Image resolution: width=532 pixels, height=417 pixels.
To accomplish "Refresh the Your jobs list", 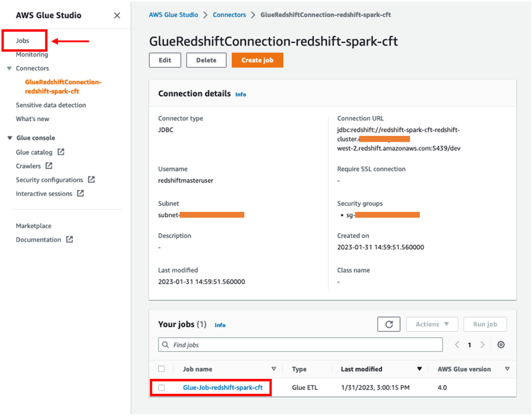I will pyautogui.click(x=389, y=324).
